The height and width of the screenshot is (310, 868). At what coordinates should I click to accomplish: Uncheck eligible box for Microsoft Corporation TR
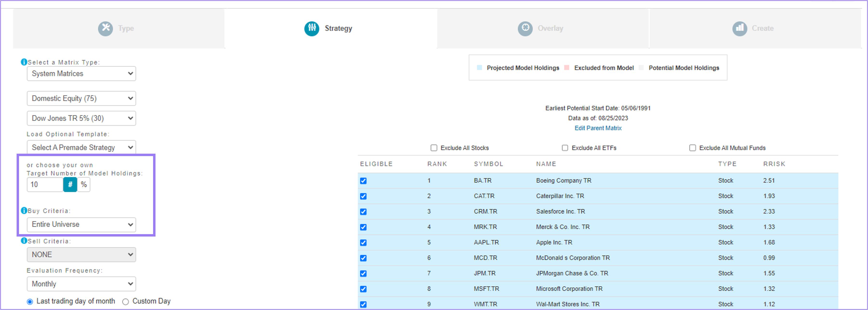(x=363, y=289)
